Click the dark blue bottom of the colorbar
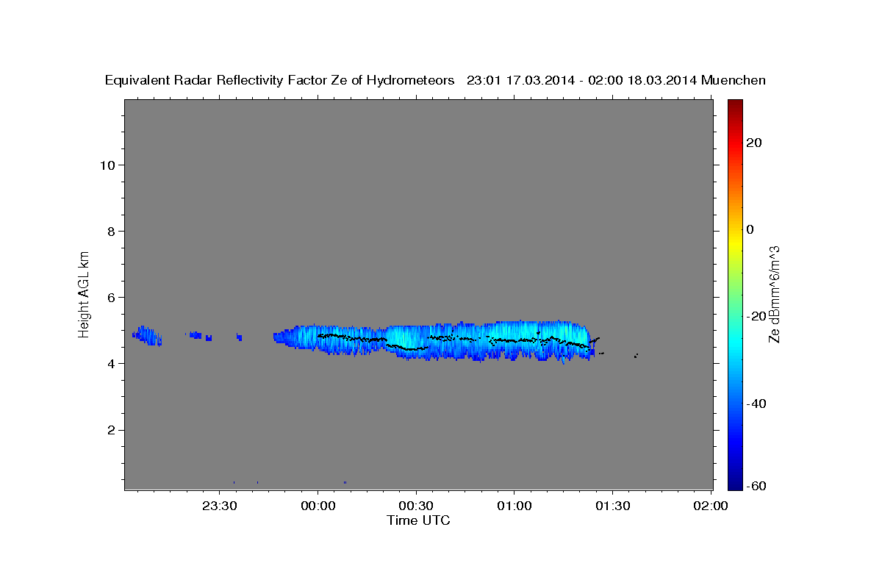 735,481
